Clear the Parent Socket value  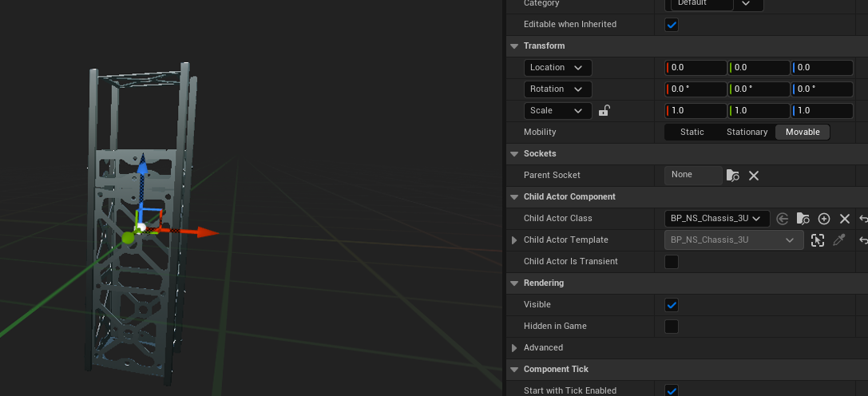[753, 176]
